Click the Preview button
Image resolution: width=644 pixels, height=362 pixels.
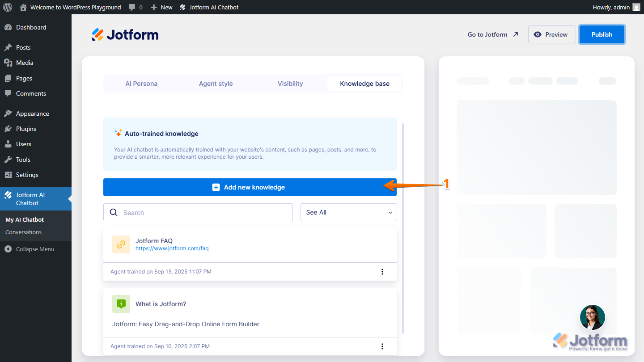(552, 34)
